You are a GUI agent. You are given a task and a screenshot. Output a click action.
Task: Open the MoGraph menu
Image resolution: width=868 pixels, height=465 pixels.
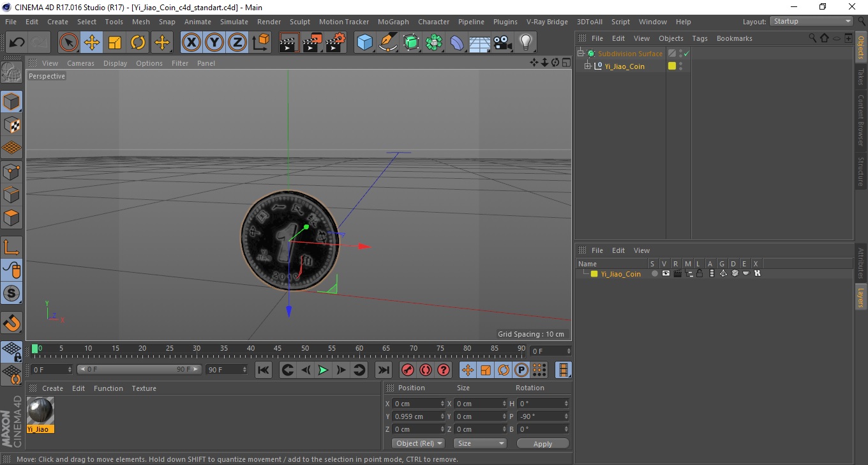click(x=393, y=22)
